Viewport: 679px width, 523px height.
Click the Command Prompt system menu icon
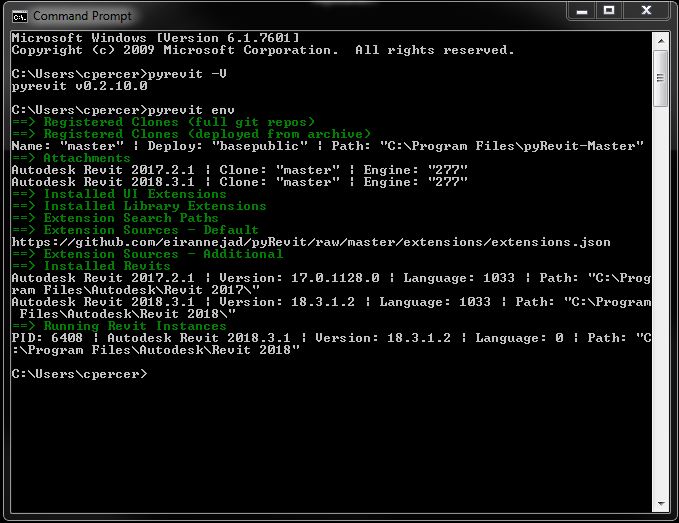pyautogui.click(x=19, y=16)
